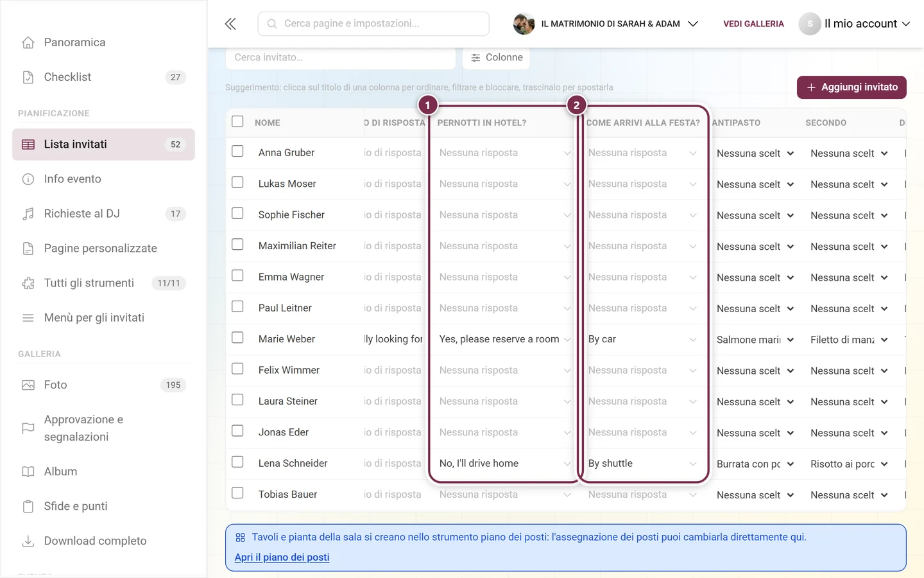Screen dimensions: 924x578
Task: Click the Menù per gli invitati lines icon
Action: click(x=28, y=318)
